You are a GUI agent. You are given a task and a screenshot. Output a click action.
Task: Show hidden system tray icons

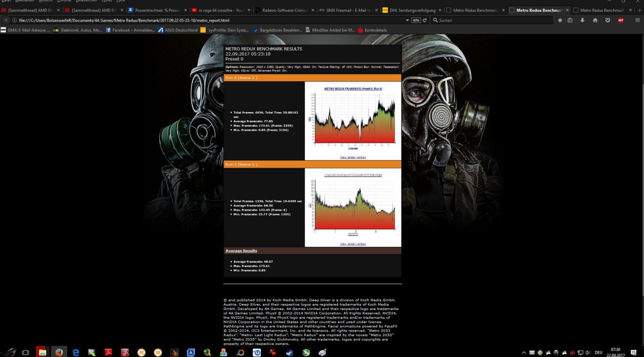524,353
